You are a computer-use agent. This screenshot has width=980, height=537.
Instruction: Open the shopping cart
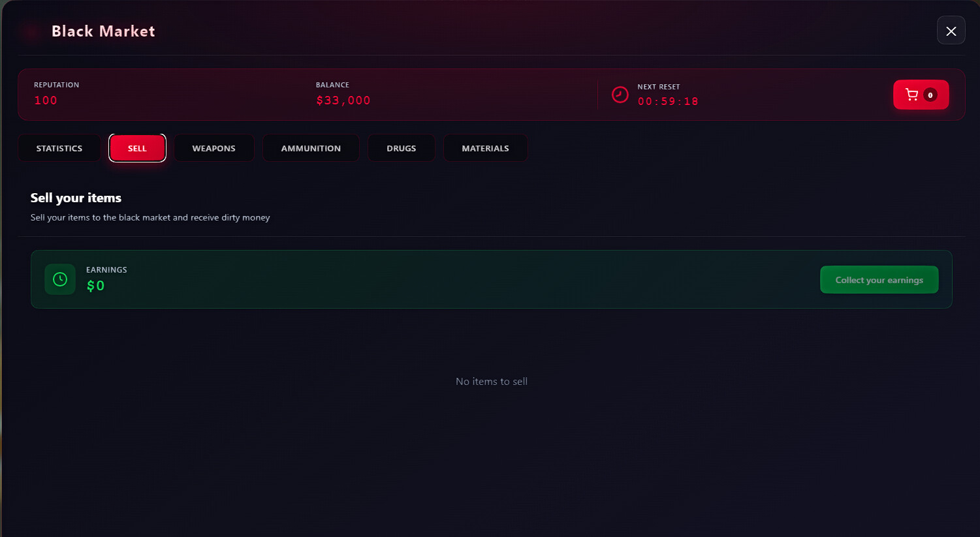click(x=913, y=95)
